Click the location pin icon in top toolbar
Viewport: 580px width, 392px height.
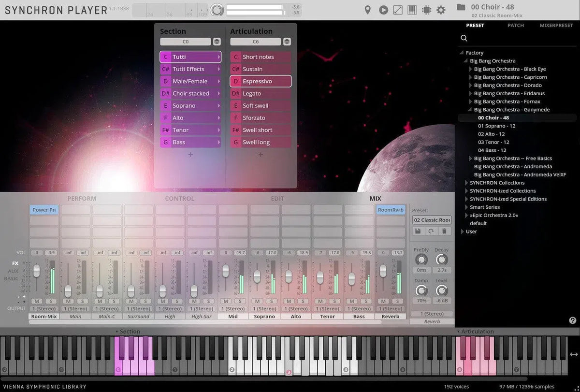367,10
